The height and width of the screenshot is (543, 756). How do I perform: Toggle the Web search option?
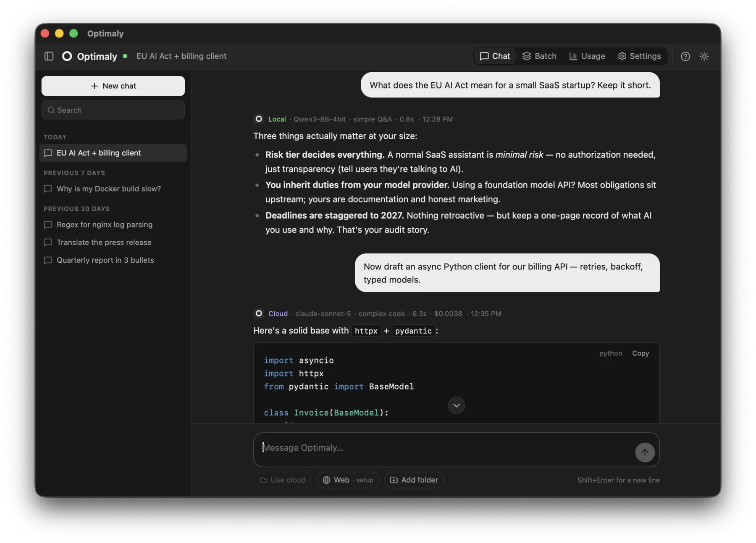coord(348,480)
